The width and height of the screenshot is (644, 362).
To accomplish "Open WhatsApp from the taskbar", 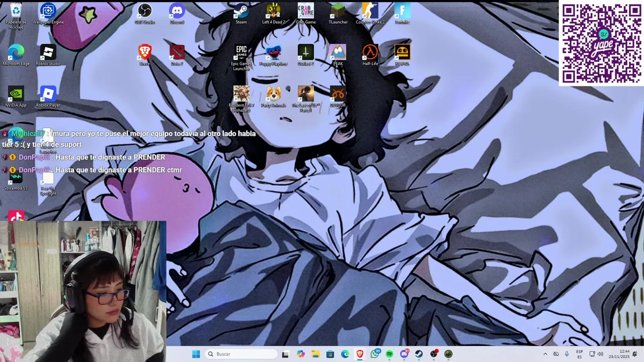I will pyautogui.click(x=375, y=354).
